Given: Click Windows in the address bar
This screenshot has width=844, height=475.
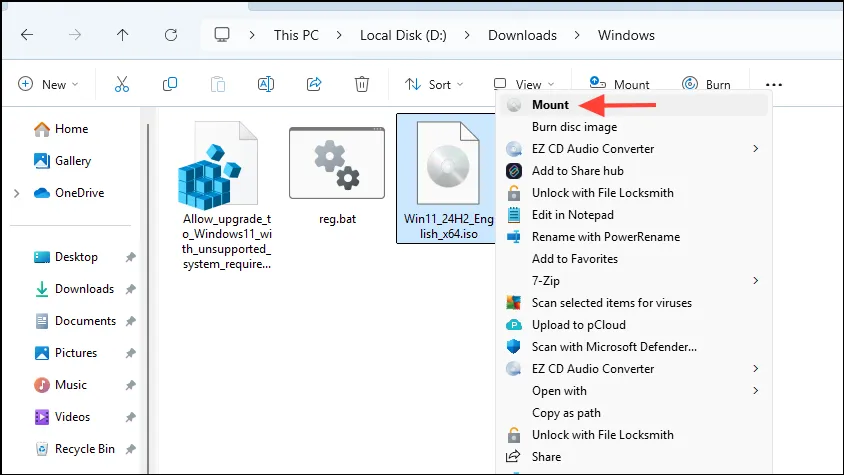Looking at the screenshot, I should pyautogui.click(x=626, y=35).
